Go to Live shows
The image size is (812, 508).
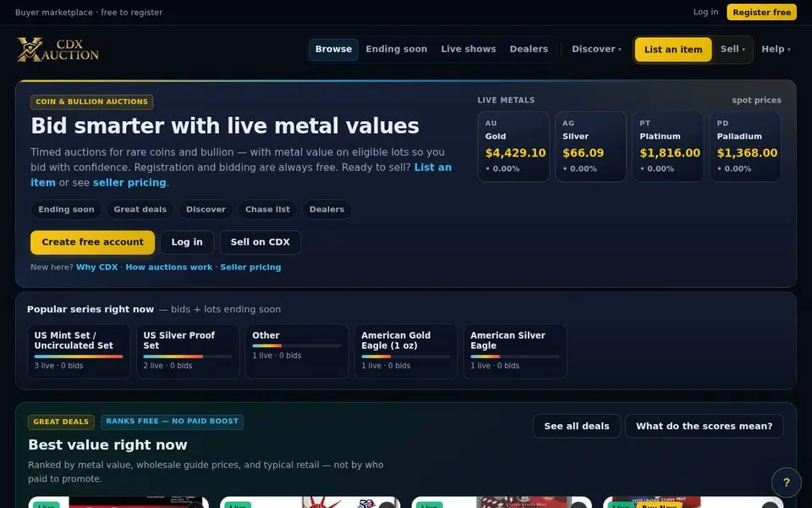pos(468,49)
